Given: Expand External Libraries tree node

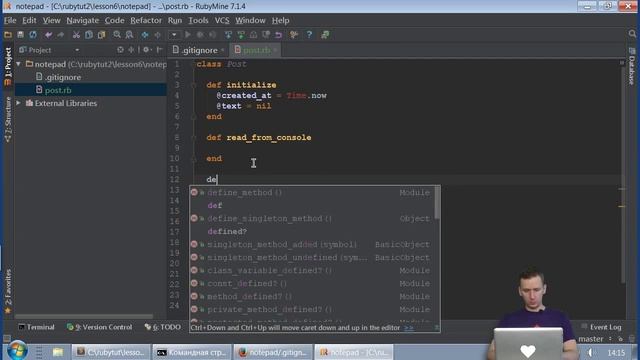Looking at the screenshot, I should tap(18, 103).
